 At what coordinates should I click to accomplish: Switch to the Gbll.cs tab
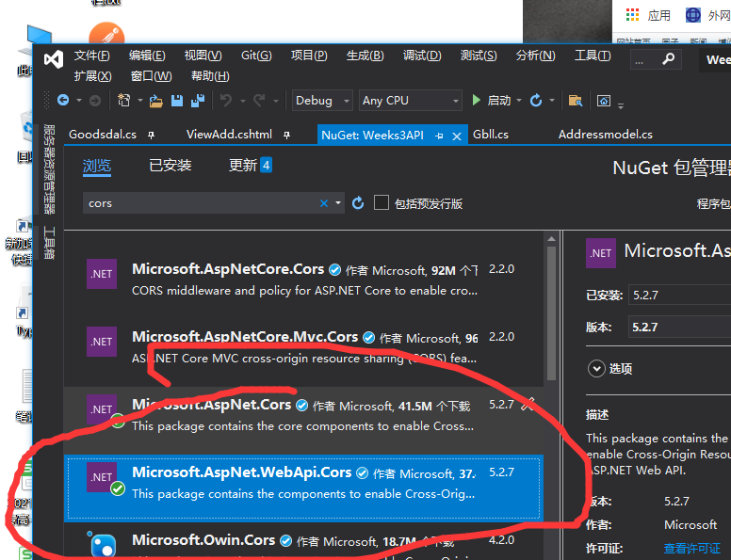[491, 135]
